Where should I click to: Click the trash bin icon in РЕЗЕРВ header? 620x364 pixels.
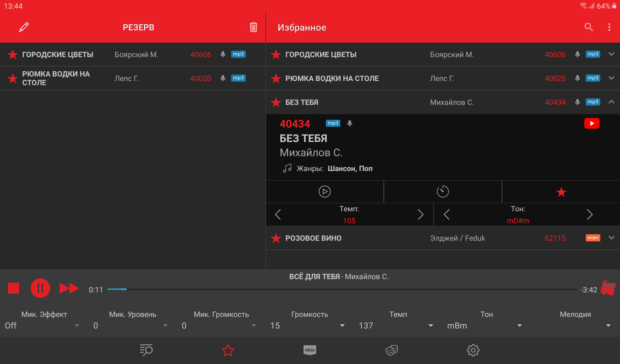(x=253, y=27)
